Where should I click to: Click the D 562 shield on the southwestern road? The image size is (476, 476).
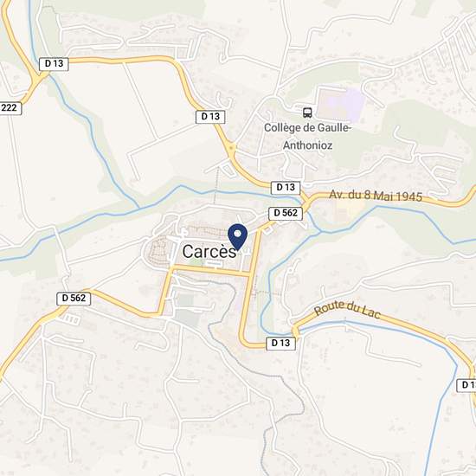[74, 298]
